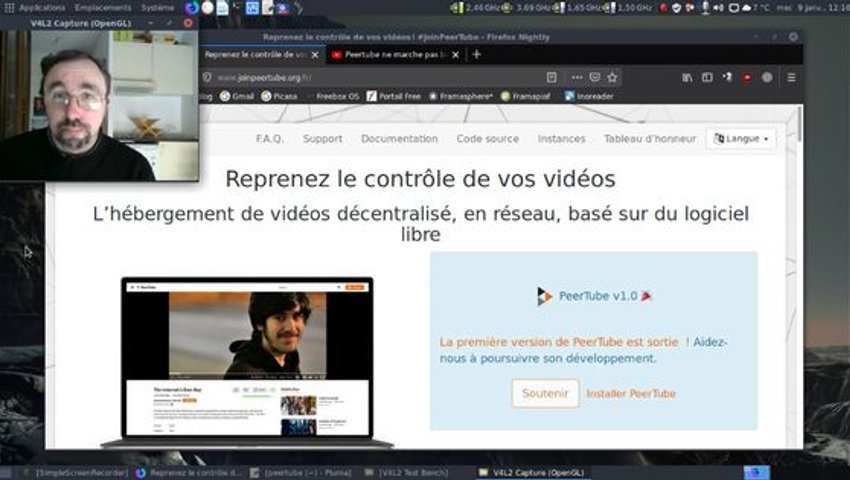The height and width of the screenshot is (480, 850).
Task: Toggle reader view icon in the URL bar
Action: coord(551,78)
